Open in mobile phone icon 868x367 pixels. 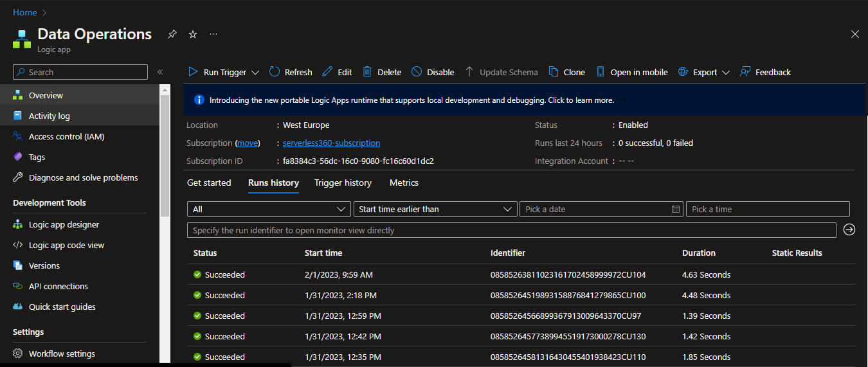point(601,72)
